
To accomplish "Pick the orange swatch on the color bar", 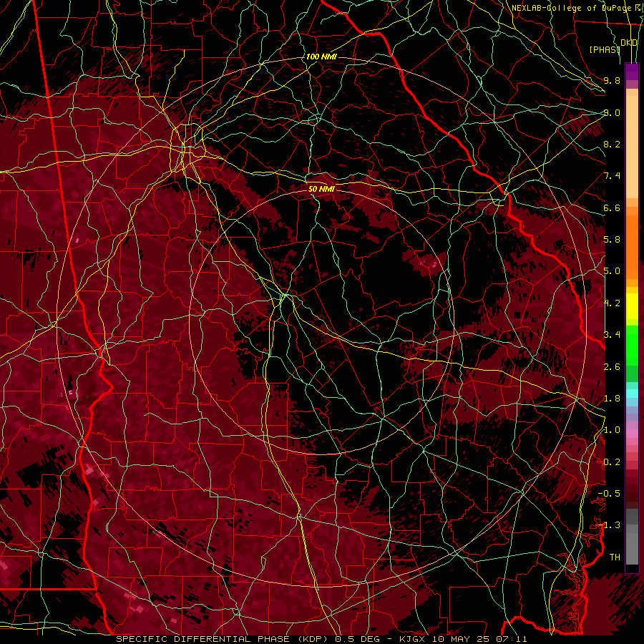I will tap(632, 246).
